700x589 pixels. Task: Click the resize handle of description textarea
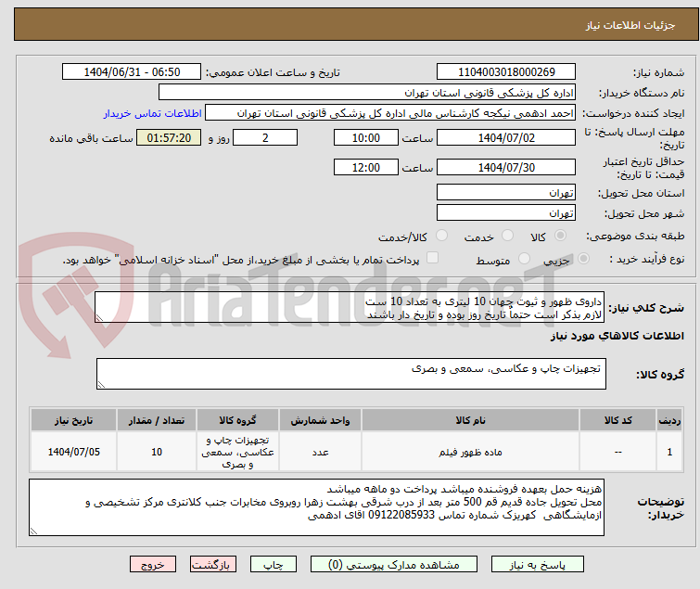click(99, 318)
